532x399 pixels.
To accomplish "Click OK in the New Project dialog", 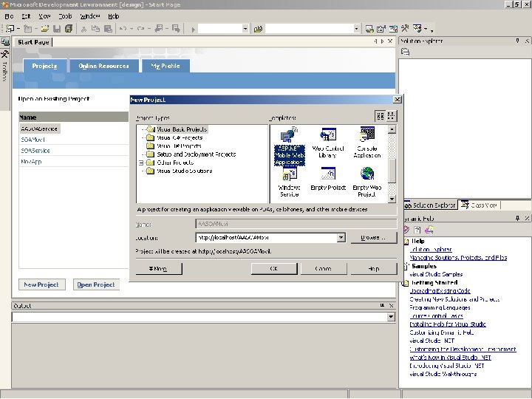I will (274, 268).
